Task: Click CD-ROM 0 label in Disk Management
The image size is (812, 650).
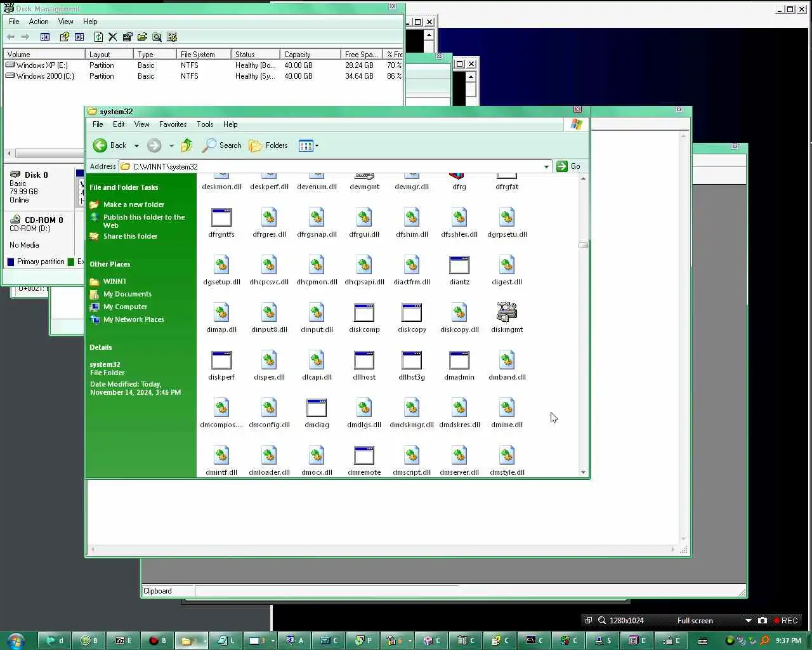Action: (x=44, y=220)
